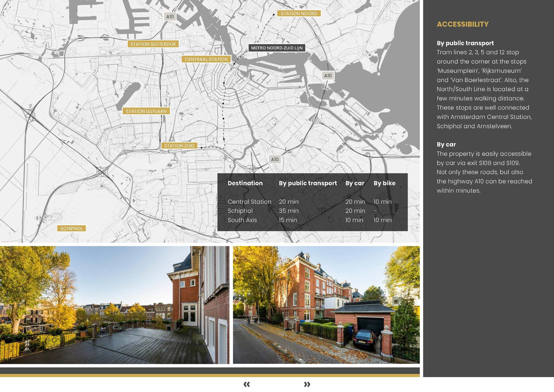Click the ACCESSIBILITY heading

(463, 24)
